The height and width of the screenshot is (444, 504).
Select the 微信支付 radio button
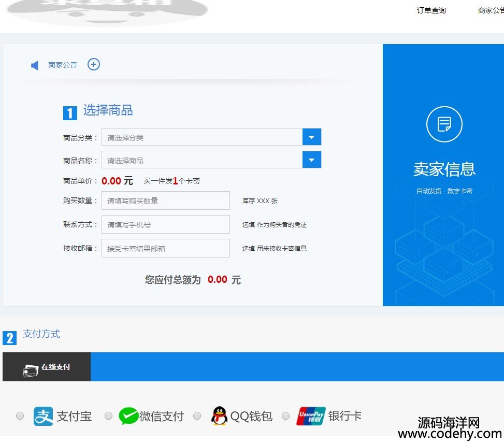(x=109, y=416)
